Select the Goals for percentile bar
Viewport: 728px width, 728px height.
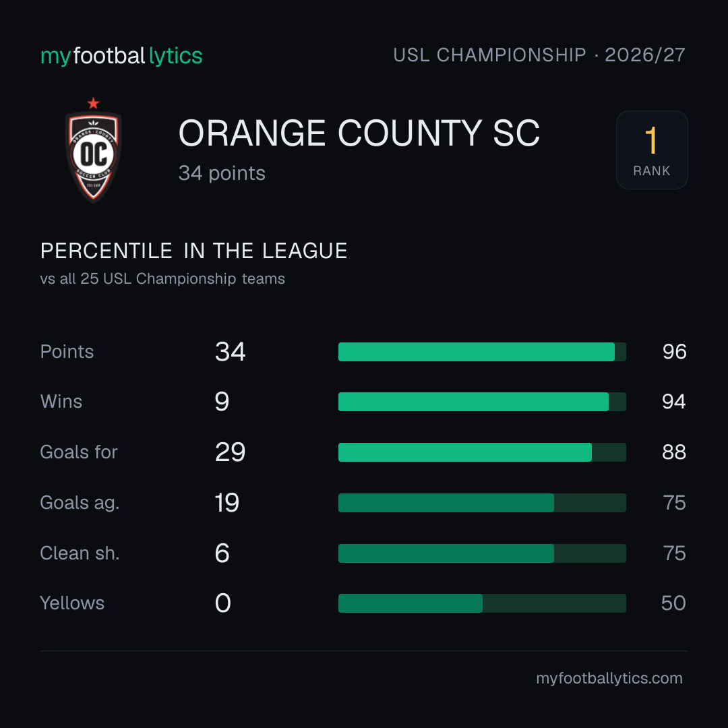coord(482,452)
